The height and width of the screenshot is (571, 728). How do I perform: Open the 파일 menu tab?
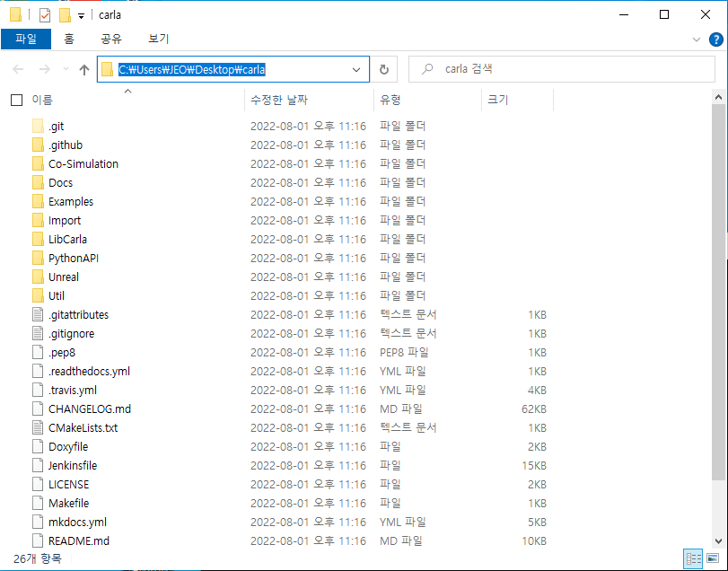[x=26, y=39]
